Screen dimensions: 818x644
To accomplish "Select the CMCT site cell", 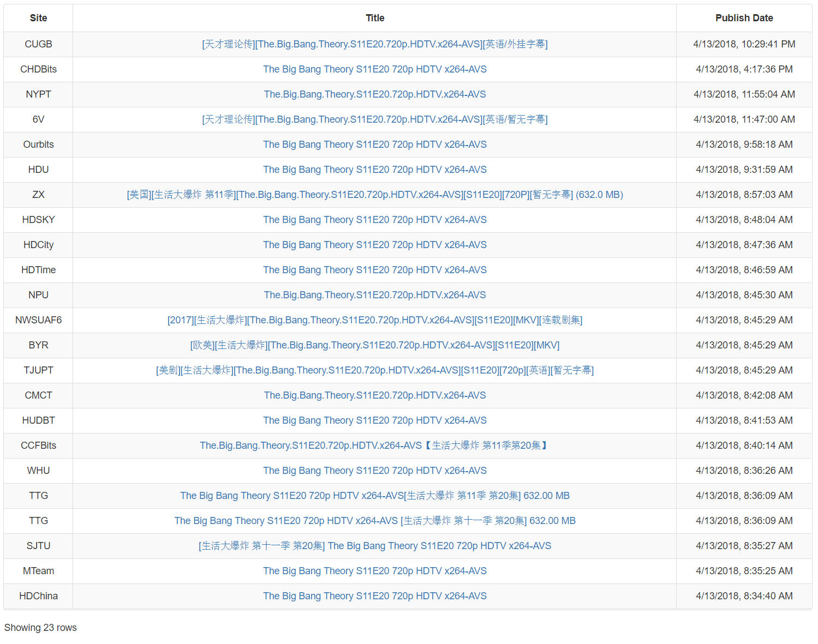I will pyautogui.click(x=38, y=395).
